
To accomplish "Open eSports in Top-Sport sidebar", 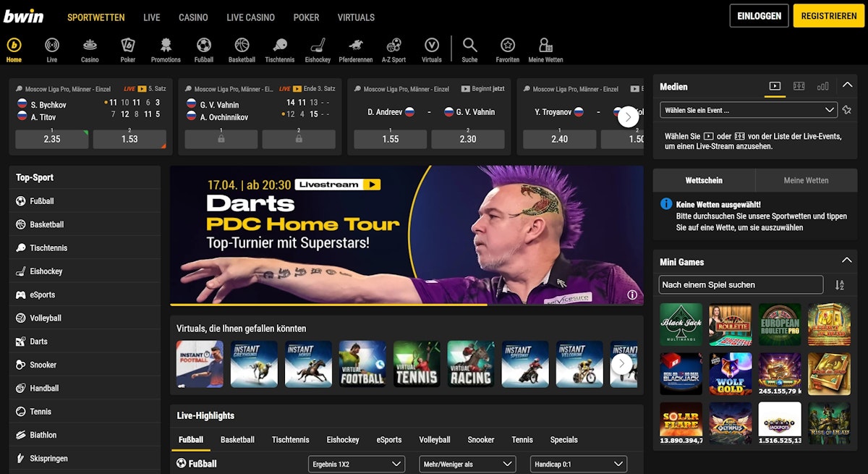I will pyautogui.click(x=85, y=295).
